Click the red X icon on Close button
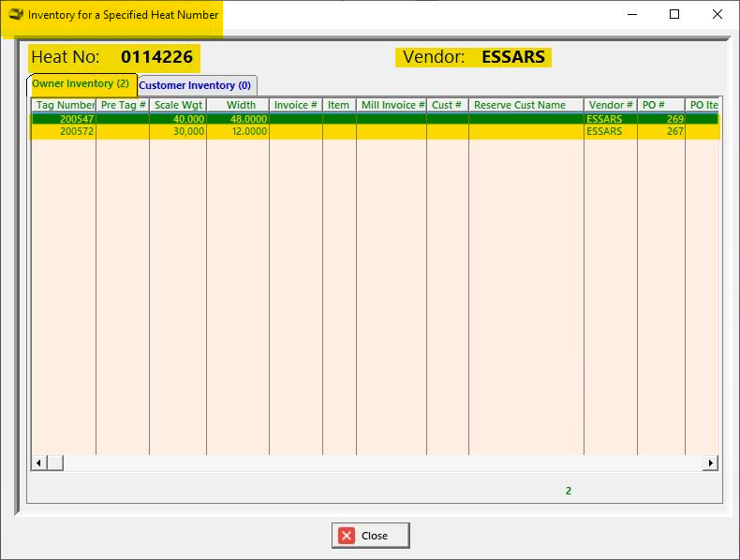Viewport: 740px width, 560px height. point(347,536)
